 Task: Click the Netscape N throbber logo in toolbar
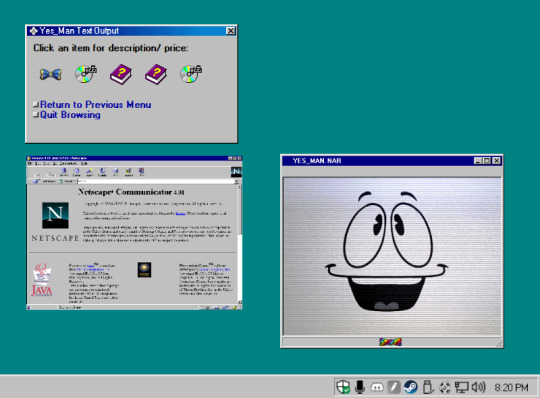[x=236, y=172]
